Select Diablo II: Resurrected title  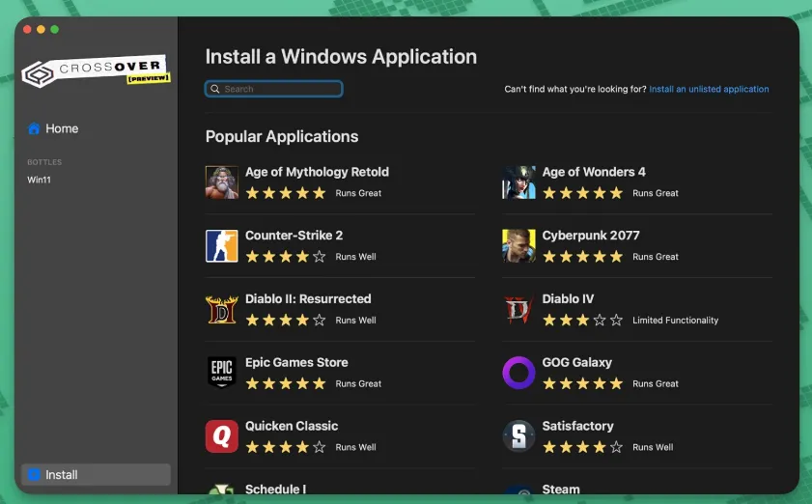[308, 299]
